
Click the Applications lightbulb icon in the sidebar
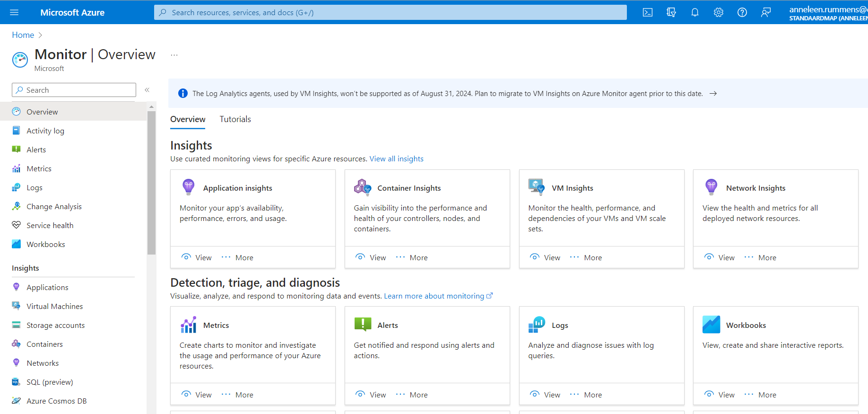[16, 287]
